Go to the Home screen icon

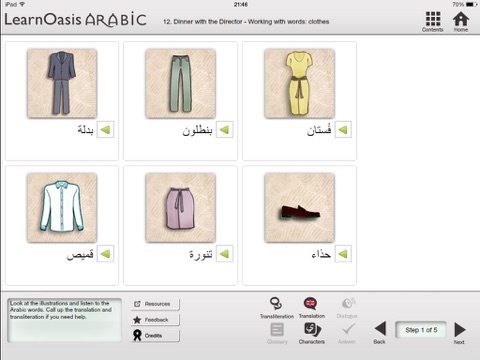461,19
